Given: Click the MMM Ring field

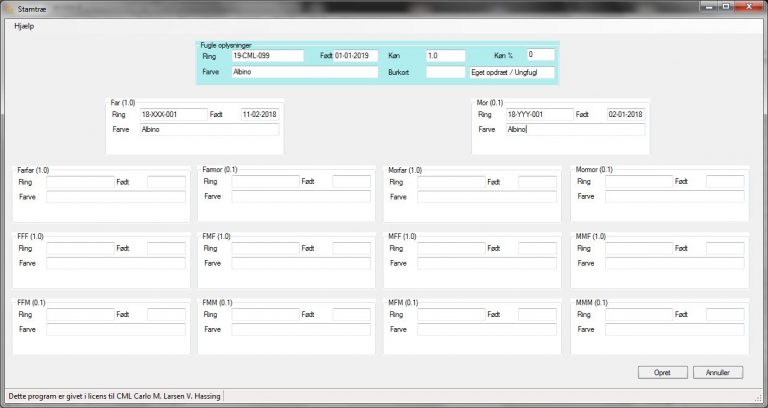Looking at the screenshot, I should pos(639,314).
